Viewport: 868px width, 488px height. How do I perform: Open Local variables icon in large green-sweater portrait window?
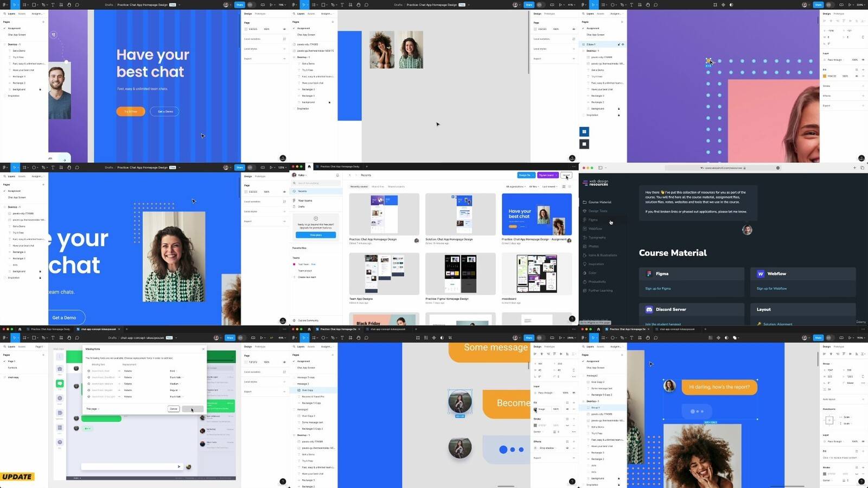click(284, 201)
